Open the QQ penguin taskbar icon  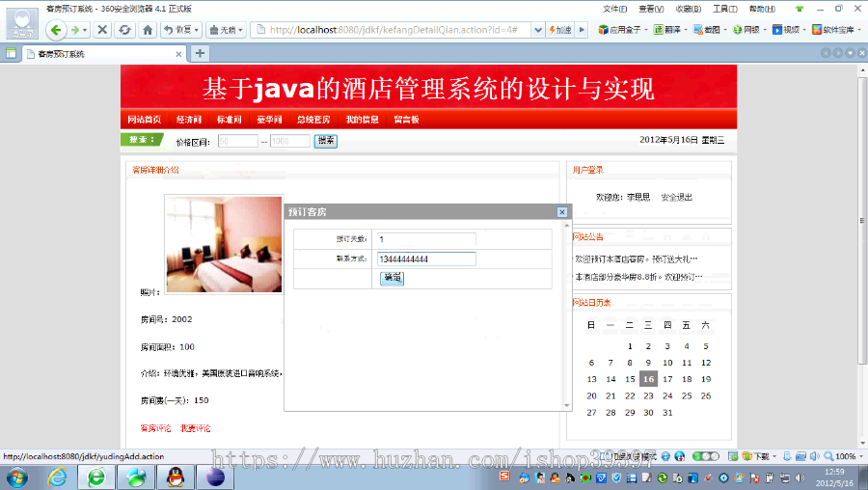pos(176,477)
